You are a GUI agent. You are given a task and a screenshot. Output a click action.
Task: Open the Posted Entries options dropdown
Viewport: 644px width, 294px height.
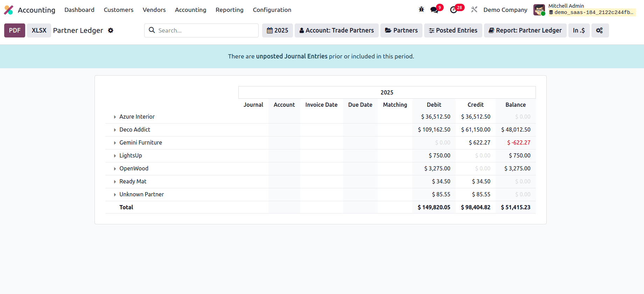click(453, 30)
